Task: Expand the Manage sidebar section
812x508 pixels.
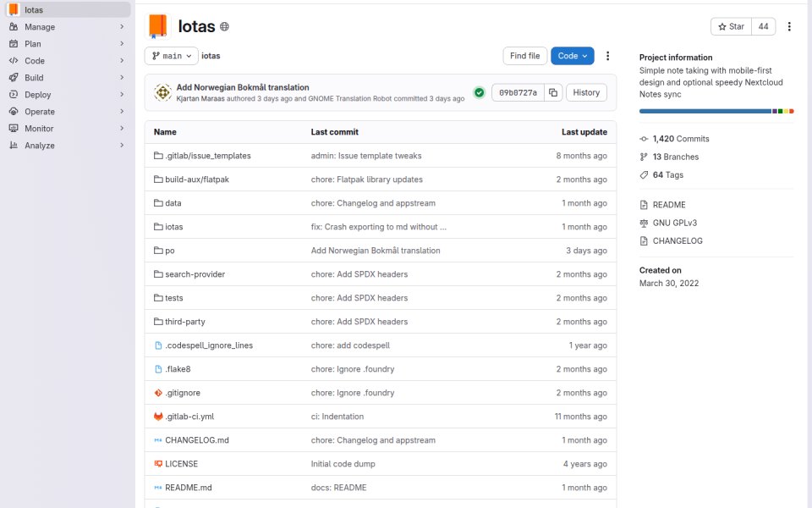Action: [68, 27]
